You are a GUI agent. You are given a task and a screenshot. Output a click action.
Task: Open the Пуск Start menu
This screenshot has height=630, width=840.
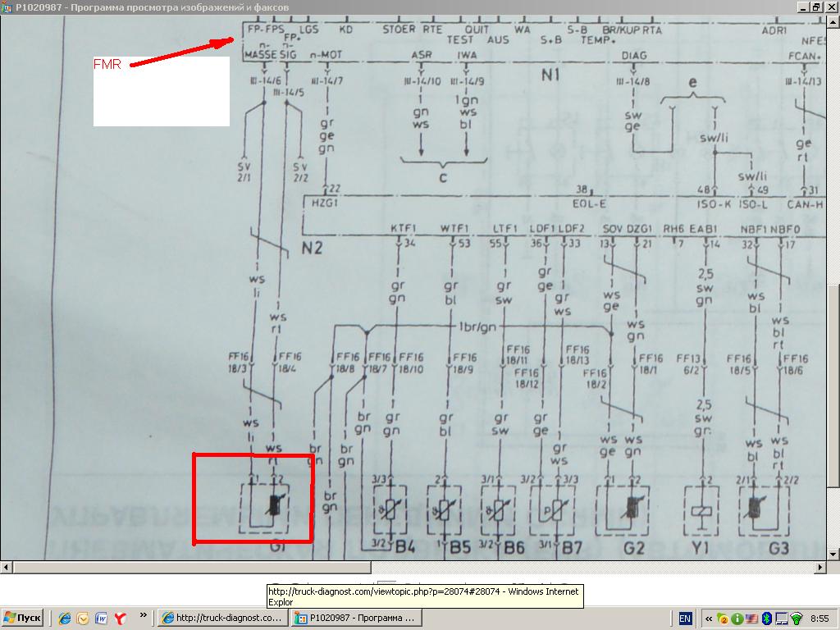pos(22,619)
